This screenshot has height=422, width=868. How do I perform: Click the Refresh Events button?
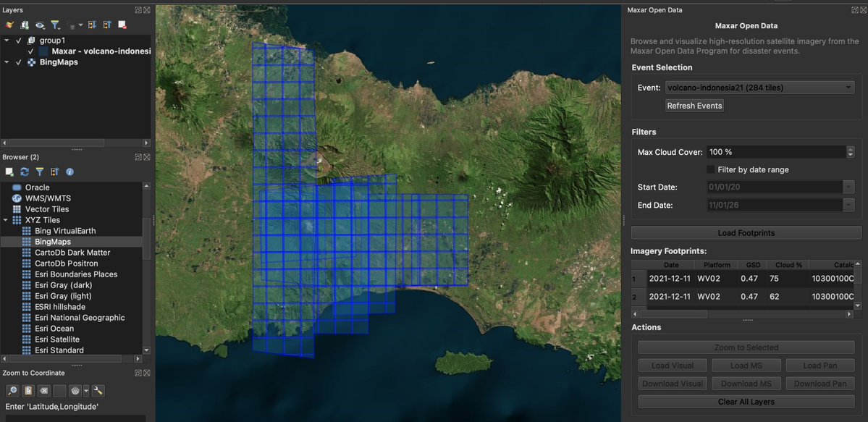694,105
